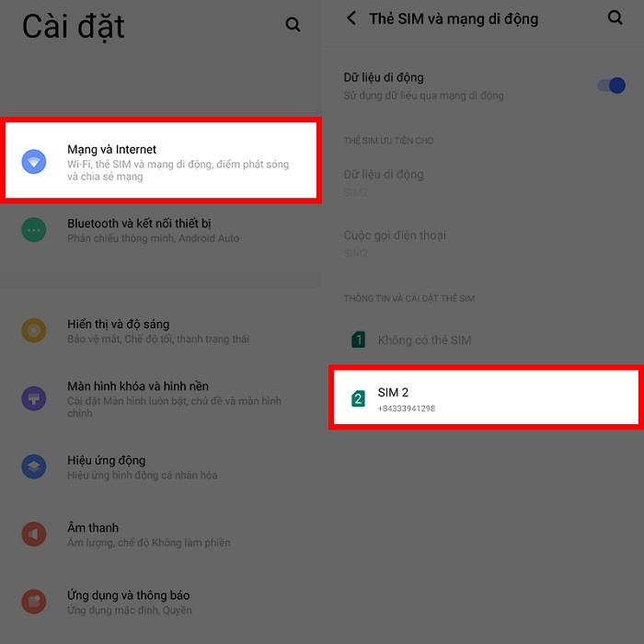644x644 pixels.
Task: Tap the red Âm thanh speaker icon
Action: (x=34, y=535)
